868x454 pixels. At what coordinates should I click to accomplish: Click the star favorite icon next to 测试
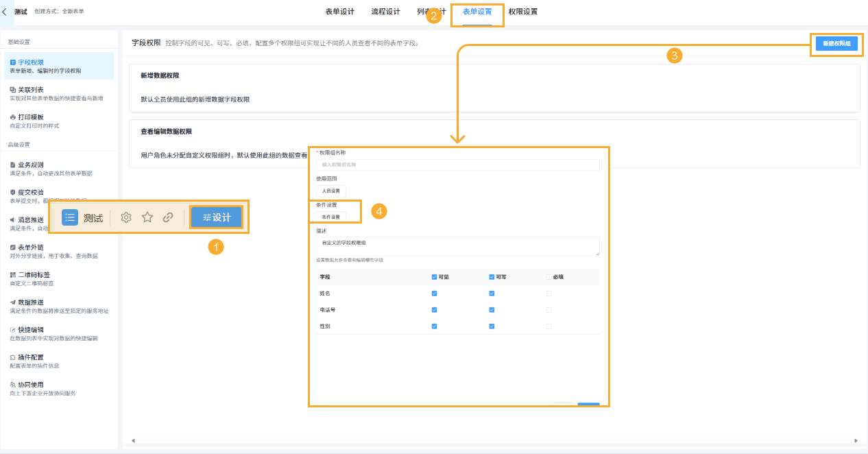click(147, 217)
